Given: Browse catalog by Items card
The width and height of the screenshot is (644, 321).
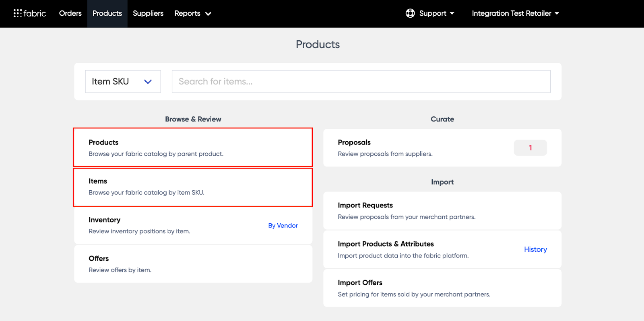Looking at the screenshot, I should tap(193, 187).
